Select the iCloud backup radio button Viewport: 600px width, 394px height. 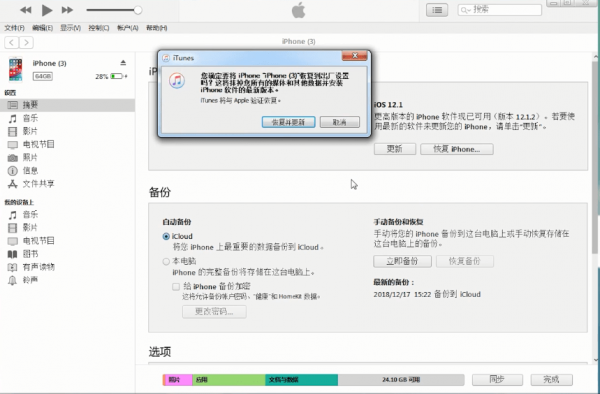(166, 236)
